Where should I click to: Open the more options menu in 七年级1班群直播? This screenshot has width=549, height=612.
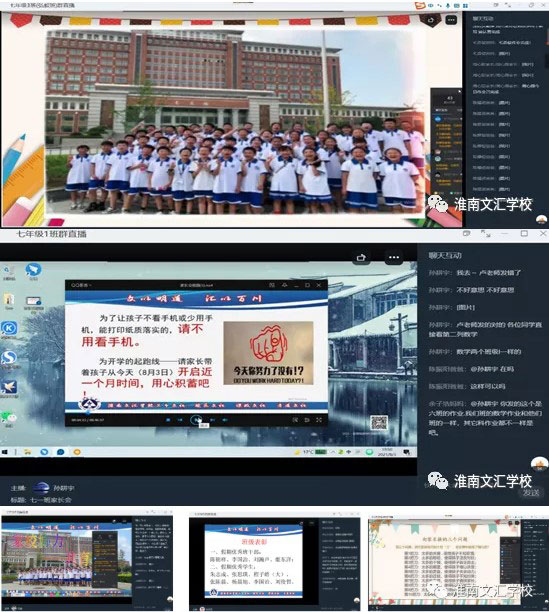pyautogui.click(x=394, y=257)
